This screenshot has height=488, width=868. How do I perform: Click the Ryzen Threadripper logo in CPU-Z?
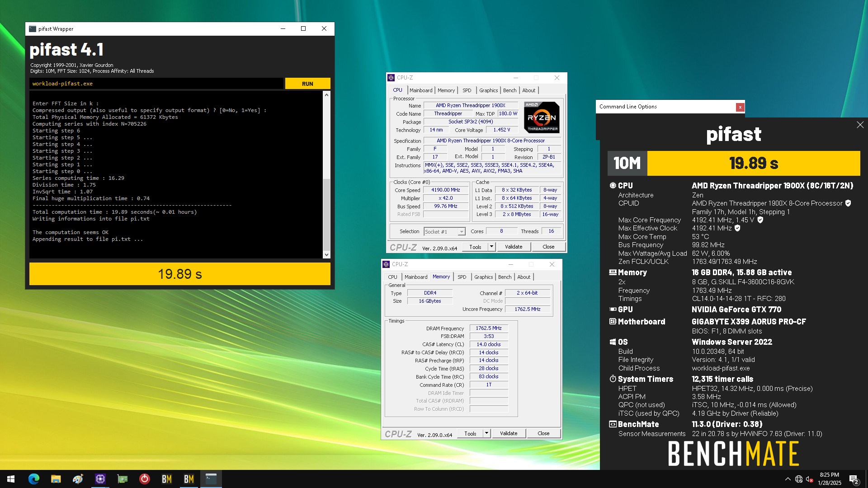542,117
